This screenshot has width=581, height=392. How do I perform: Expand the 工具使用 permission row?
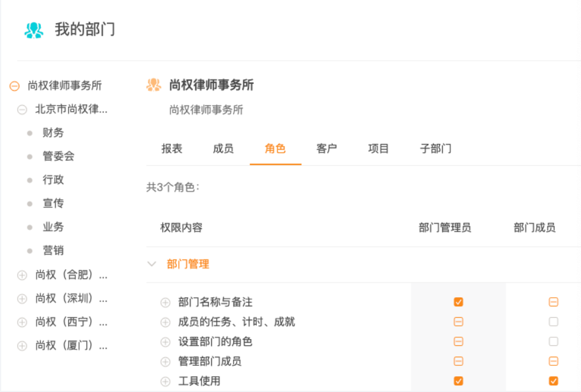[165, 381]
